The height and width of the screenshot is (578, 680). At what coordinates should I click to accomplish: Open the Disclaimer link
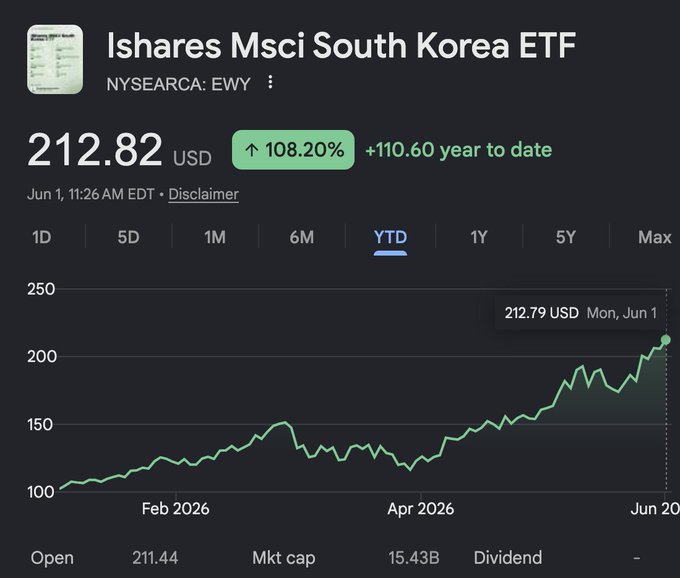click(x=203, y=194)
